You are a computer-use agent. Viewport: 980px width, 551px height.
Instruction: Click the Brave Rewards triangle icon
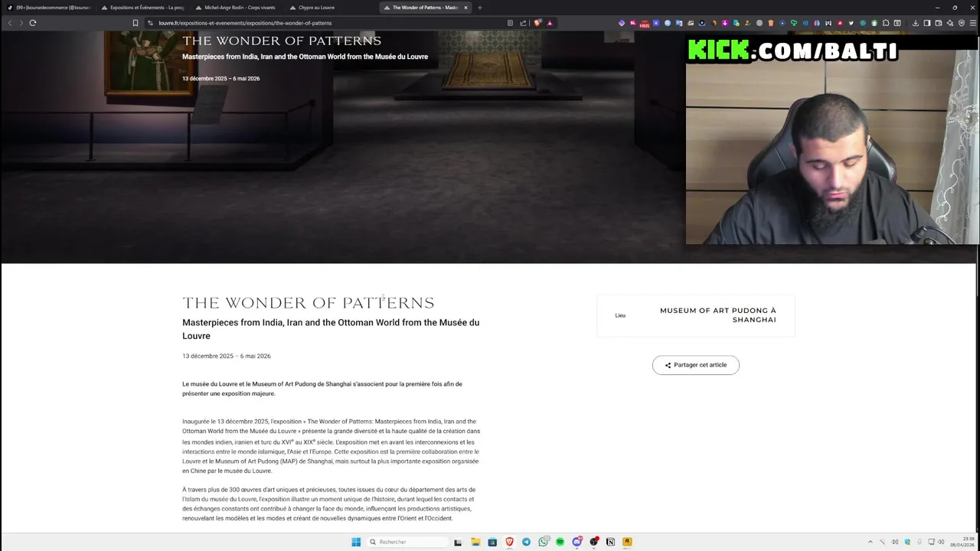550,23
